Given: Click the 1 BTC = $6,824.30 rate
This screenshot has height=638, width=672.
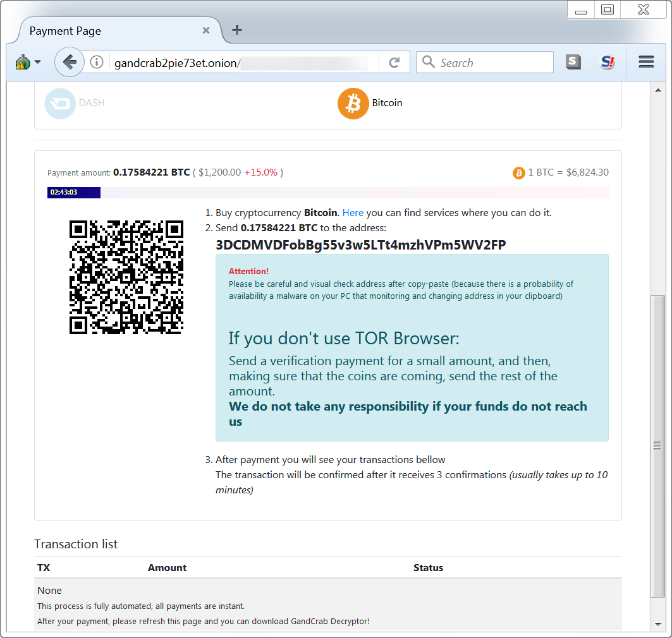Looking at the screenshot, I should (x=568, y=172).
